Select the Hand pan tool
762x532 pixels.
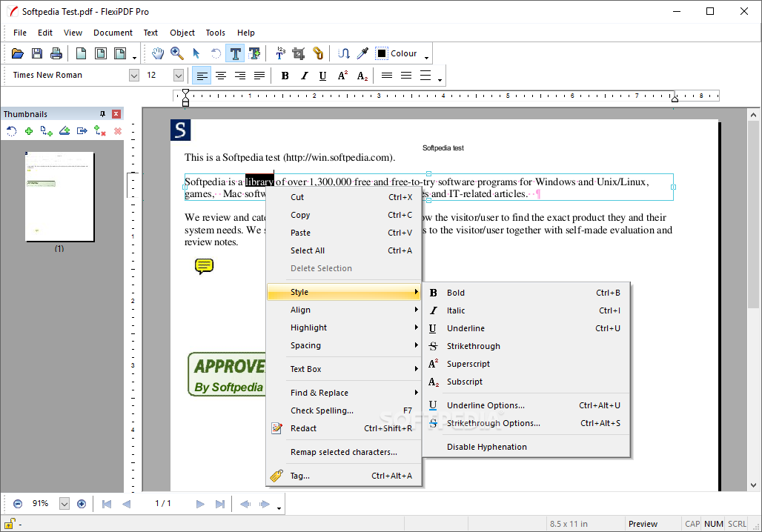point(157,53)
